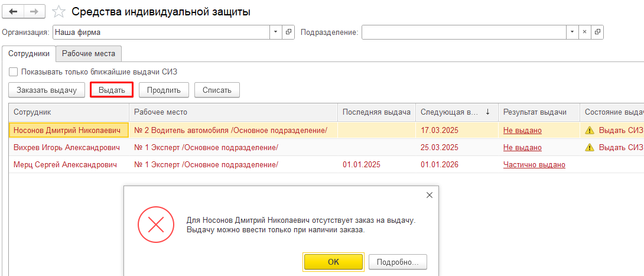Select the Сотрудники tab
This screenshot has width=644, height=276.
[x=29, y=53]
